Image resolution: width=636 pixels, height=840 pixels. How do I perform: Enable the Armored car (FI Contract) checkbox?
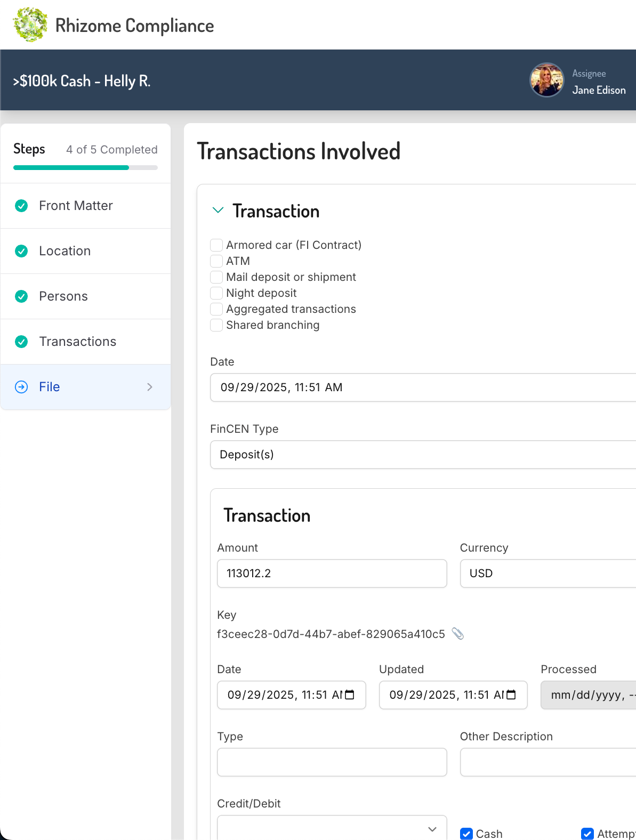click(x=216, y=245)
